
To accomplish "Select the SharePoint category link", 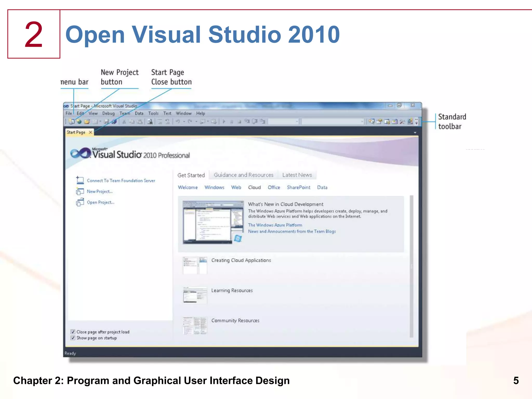I will coord(298,187).
